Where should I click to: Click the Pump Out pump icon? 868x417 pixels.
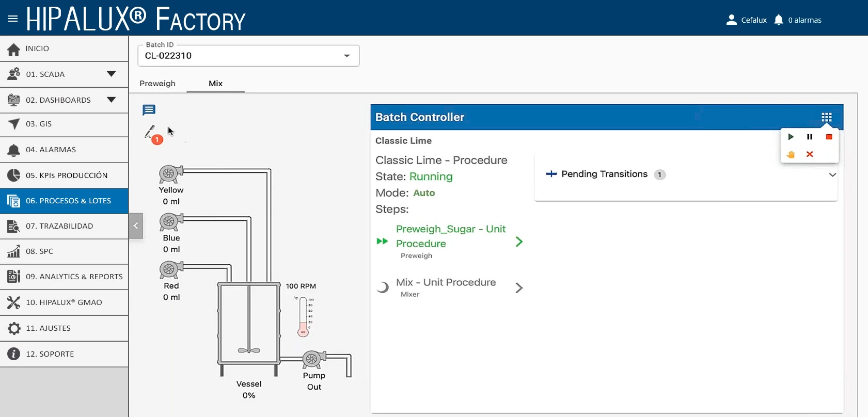(313, 359)
